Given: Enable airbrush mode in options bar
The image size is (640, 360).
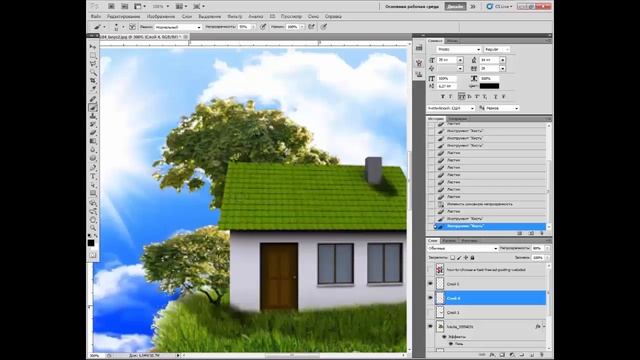Looking at the screenshot, I should tap(311, 27).
